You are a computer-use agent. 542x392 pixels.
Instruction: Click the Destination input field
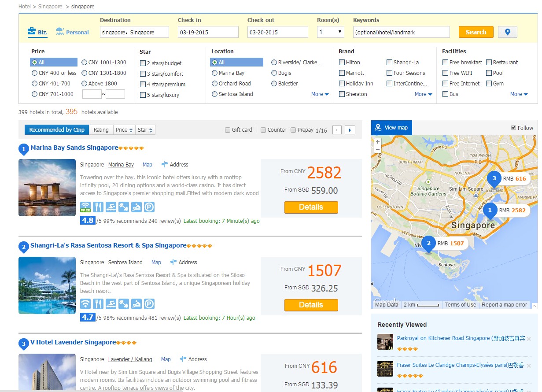click(x=134, y=32)
